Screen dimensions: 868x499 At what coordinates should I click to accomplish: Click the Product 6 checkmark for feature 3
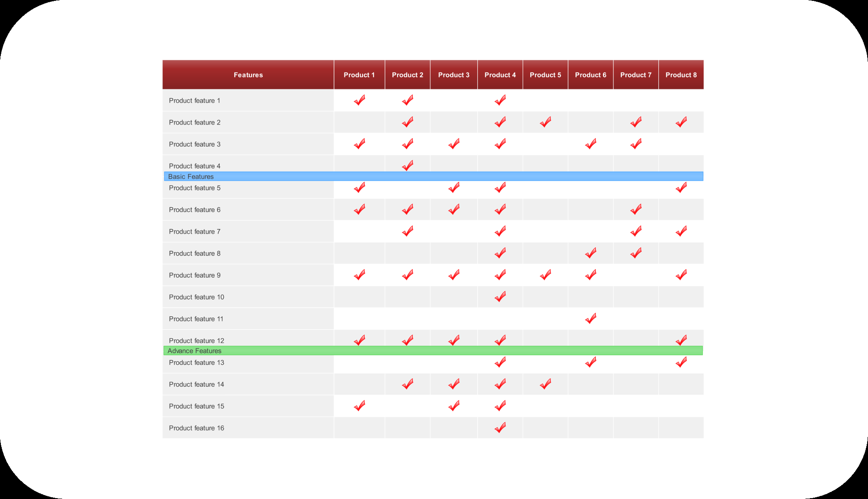click(591, 144)
